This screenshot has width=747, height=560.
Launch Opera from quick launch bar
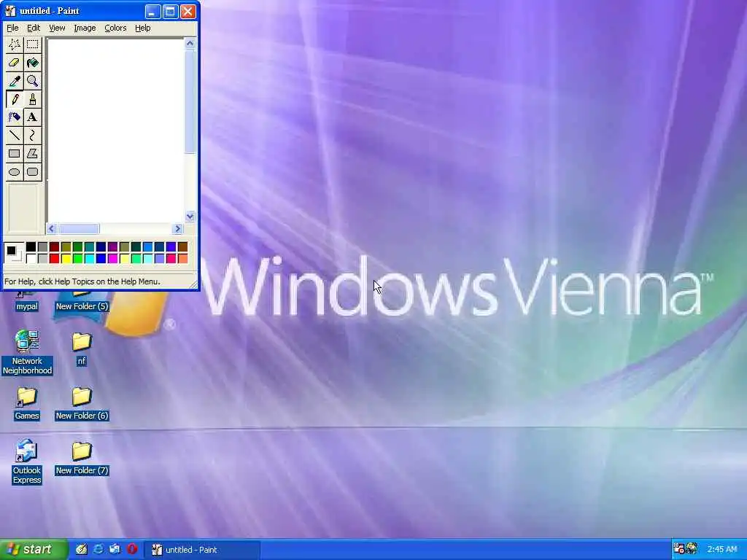click(132, 550)
